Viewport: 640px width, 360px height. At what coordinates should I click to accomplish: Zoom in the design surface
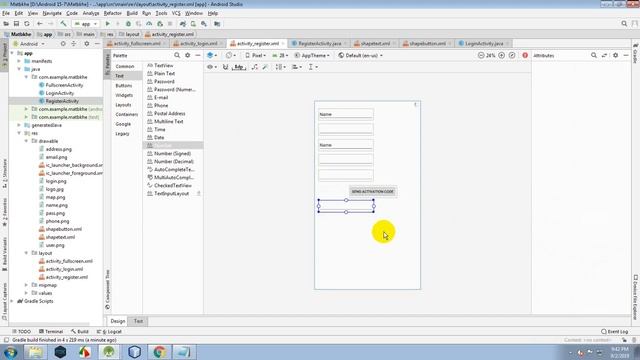point(501,55)
